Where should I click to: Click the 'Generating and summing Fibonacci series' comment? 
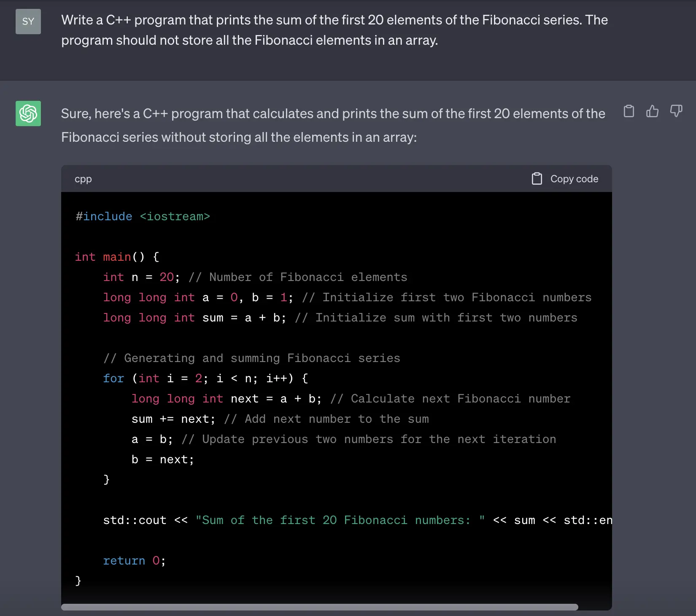(252, 358)
